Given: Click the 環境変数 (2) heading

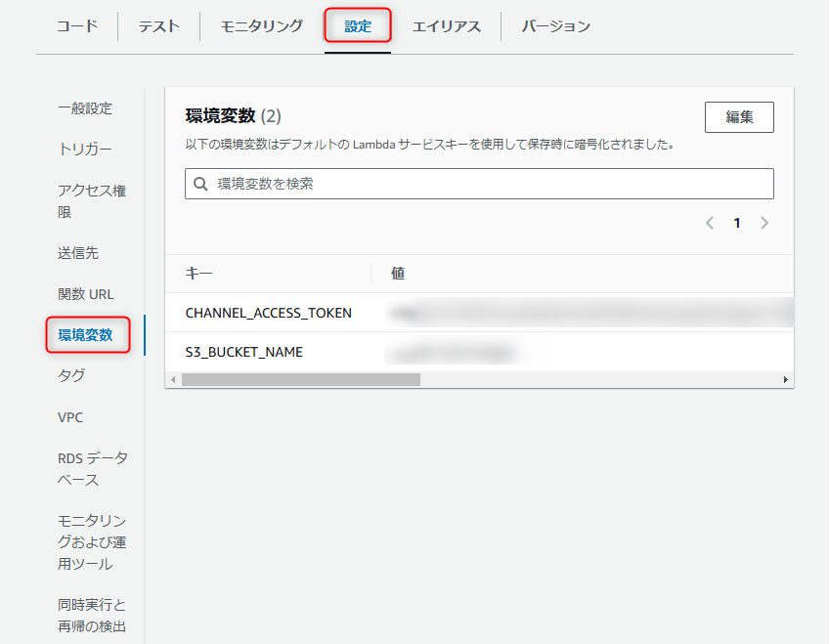Looking at the screenshot, I should click(x=233, y=115).
